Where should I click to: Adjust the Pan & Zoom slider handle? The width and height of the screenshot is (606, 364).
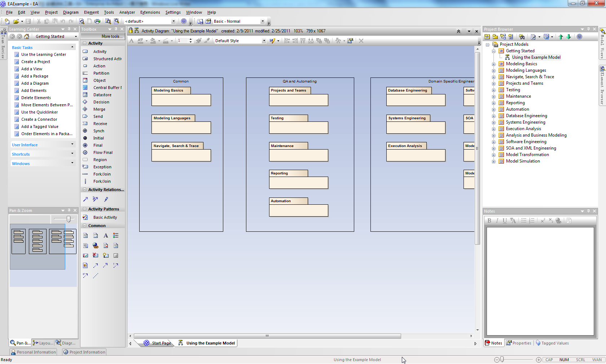click(x=69, y=219)
